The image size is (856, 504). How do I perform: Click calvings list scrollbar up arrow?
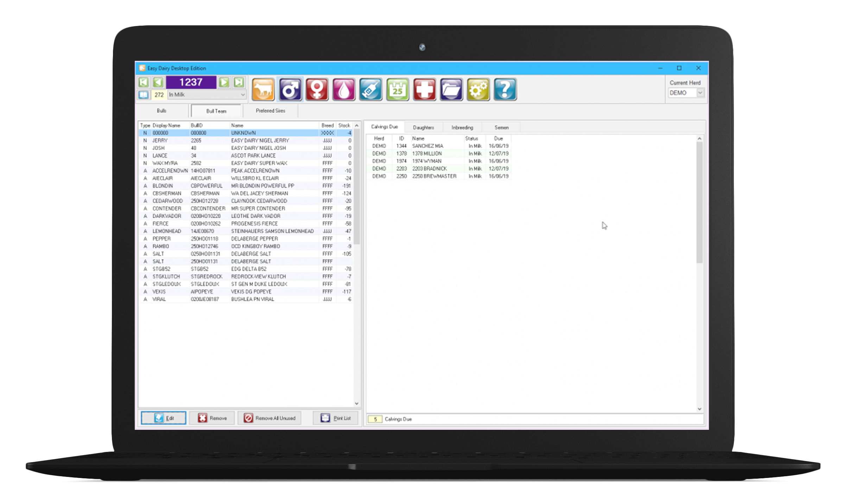[x=699, y=139]
